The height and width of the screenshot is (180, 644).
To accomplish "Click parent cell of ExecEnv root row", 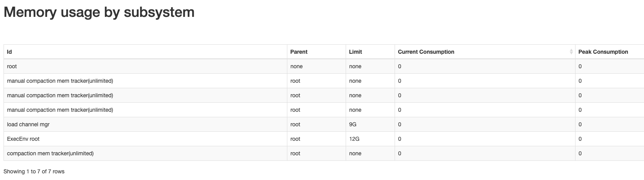I will click(316, 139).
